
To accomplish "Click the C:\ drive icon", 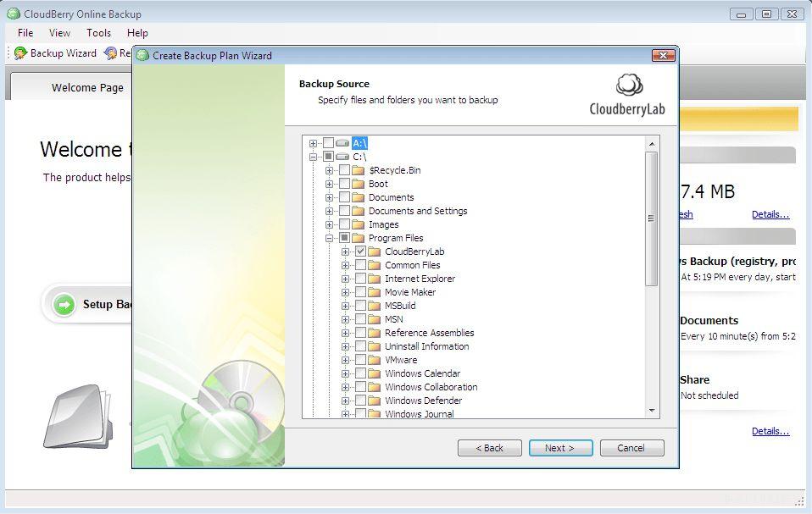I will pos(342,157).
